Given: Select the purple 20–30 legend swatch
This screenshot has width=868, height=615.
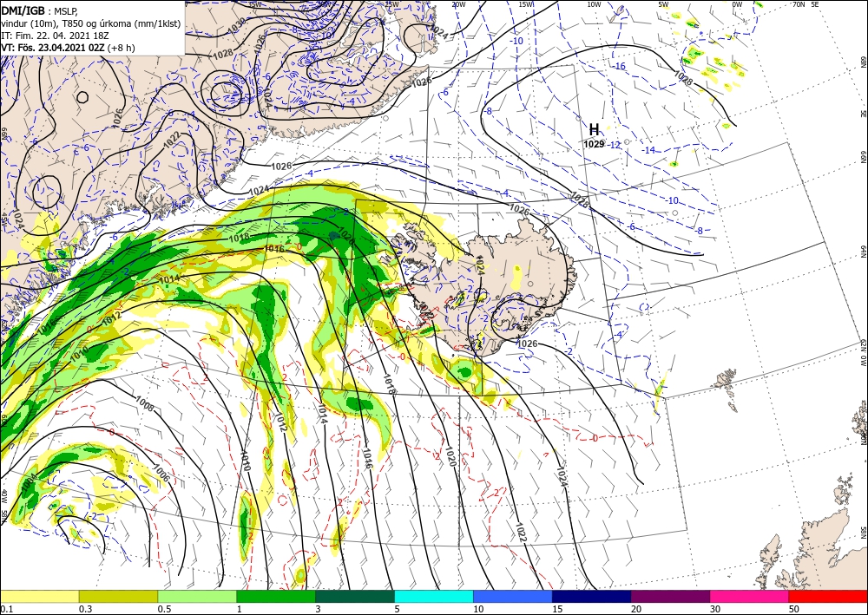Looking at the screenshot, I should pos(670,596).
